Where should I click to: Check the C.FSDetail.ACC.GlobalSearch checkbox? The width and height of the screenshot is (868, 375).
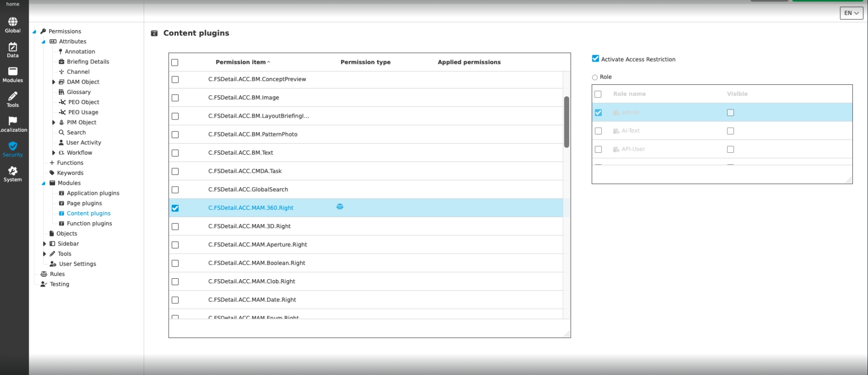pyautogui.click(x=175, y=190)
